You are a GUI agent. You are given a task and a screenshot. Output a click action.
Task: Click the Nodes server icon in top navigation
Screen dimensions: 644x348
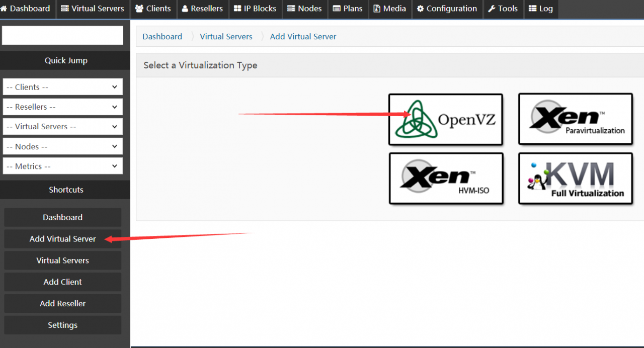[291, 9]
